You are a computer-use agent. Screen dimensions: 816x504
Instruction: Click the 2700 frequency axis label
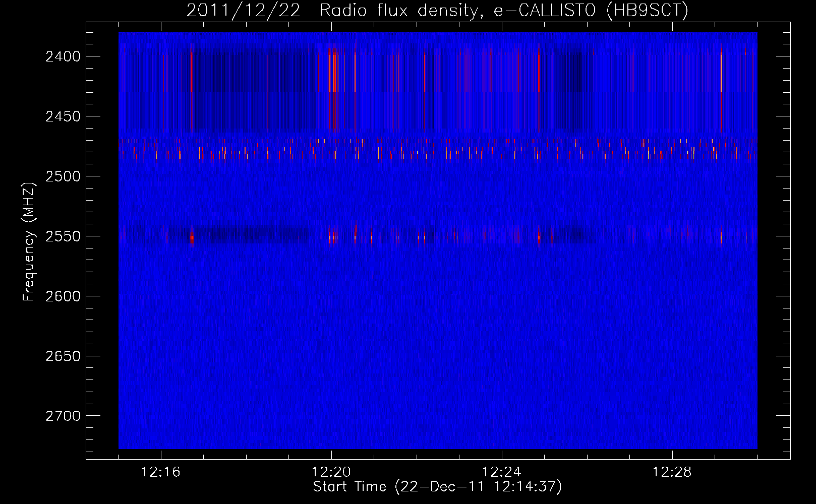click(63, 416)
